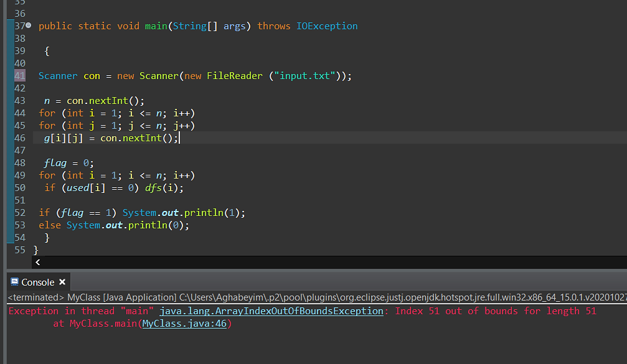
Task: Click 'Scanner con' variable declaration
Action: [69, 75]
